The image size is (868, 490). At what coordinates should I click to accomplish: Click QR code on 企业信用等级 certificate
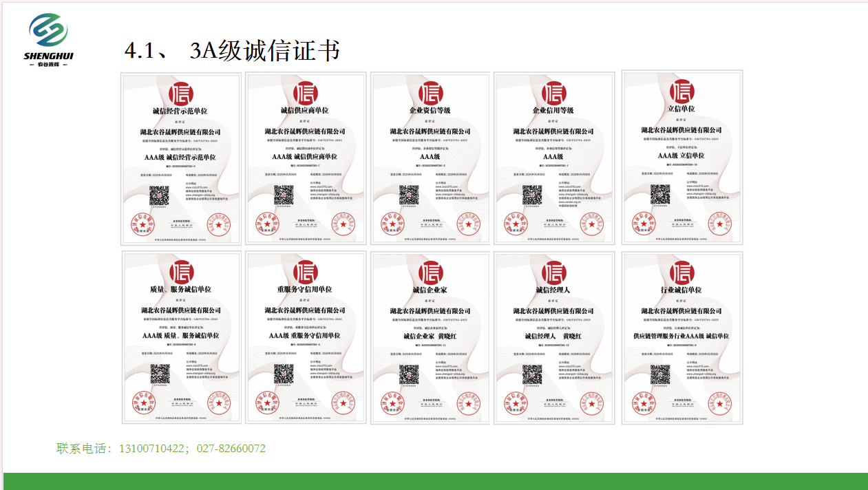(531, 195)
